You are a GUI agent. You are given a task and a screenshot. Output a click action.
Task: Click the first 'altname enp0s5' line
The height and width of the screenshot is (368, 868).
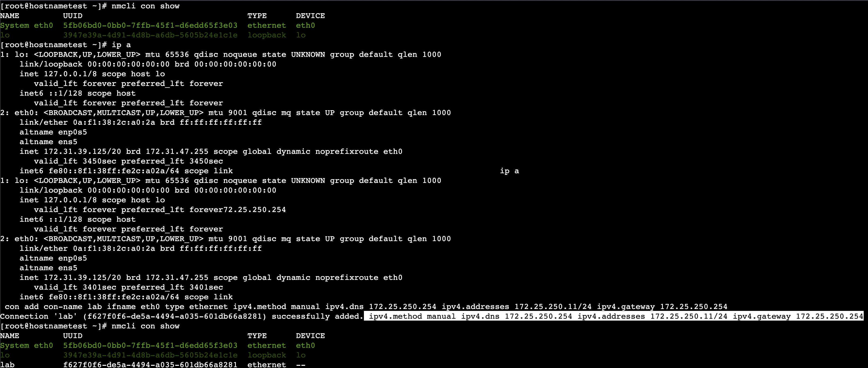coord(53,132)
